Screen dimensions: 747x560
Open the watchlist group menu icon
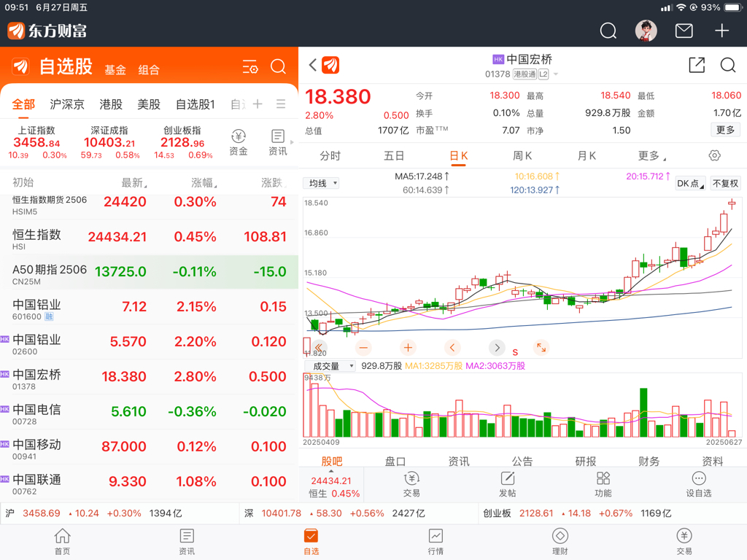(x=281, y=104)
